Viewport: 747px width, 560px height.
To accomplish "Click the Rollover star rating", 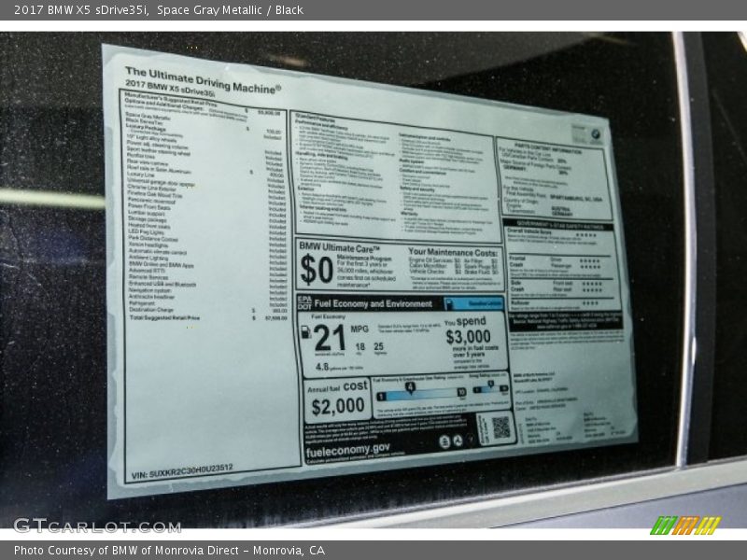I will coord(590,302).
